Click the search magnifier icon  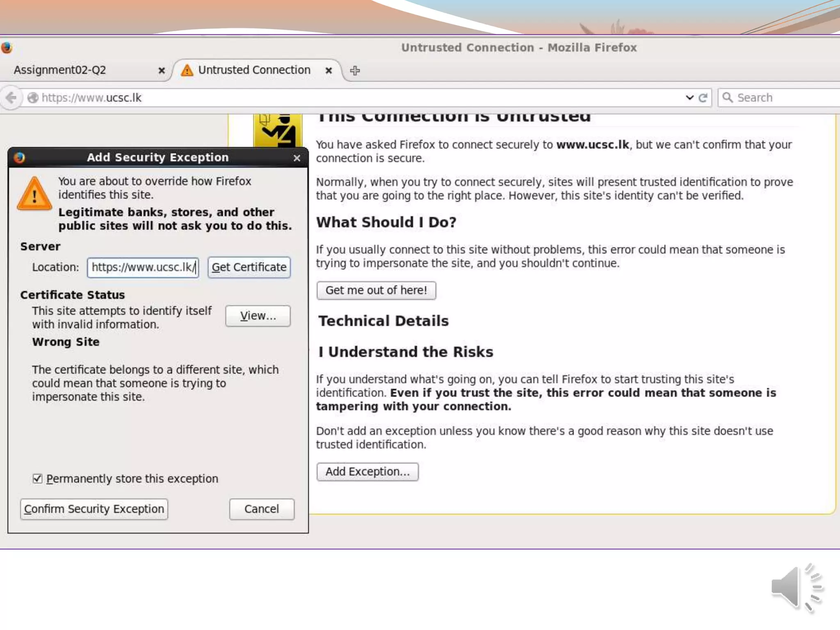coord(728,98)
